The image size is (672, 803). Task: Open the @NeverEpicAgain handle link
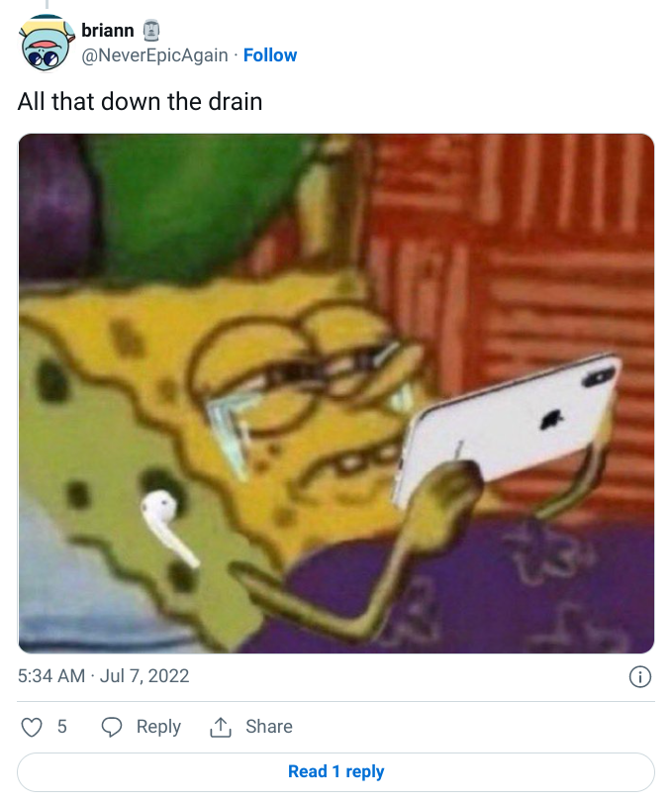[154, 54]
